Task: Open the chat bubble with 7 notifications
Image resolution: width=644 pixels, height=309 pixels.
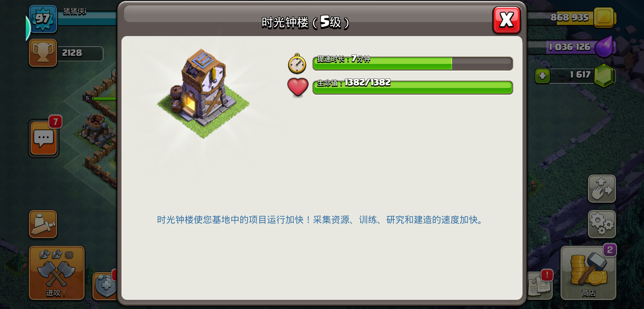Action: tap(44, 138)
